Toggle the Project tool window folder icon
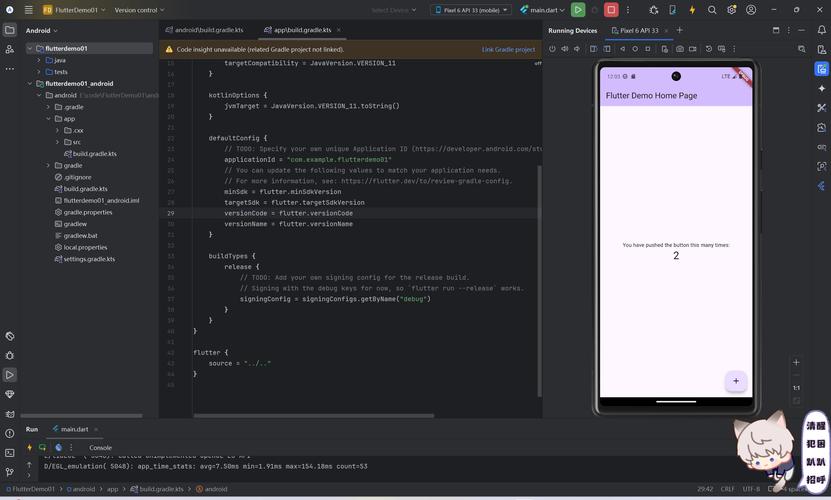Viewport: 831px width, 500px height. pyautogui.click(x=10, y=30)
